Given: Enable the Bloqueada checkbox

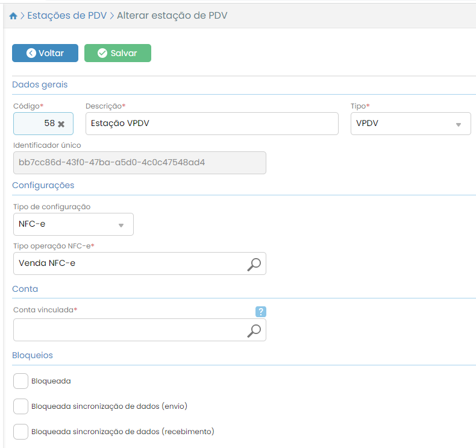Looking at the screenshot, I should 20,381.
